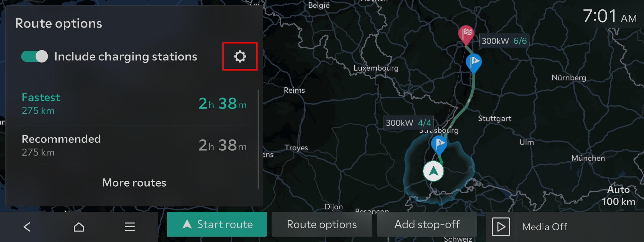
Task: Go to home screen icon
Action: coord(79,227)
